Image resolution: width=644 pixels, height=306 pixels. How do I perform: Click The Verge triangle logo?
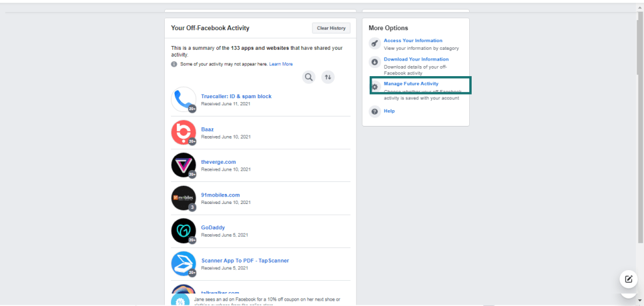tap(183, 165)
